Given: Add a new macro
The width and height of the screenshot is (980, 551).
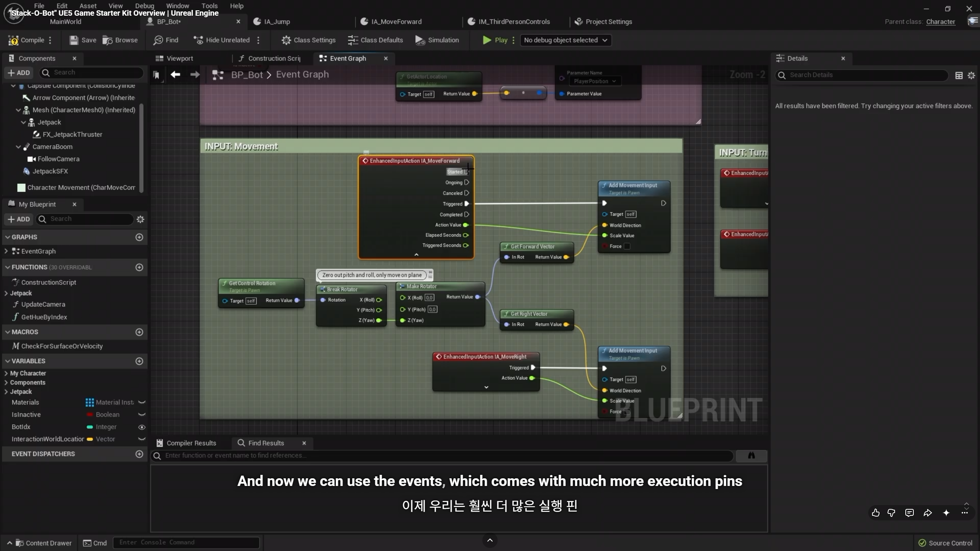Looking at the screenshot, I should point(139,332).
